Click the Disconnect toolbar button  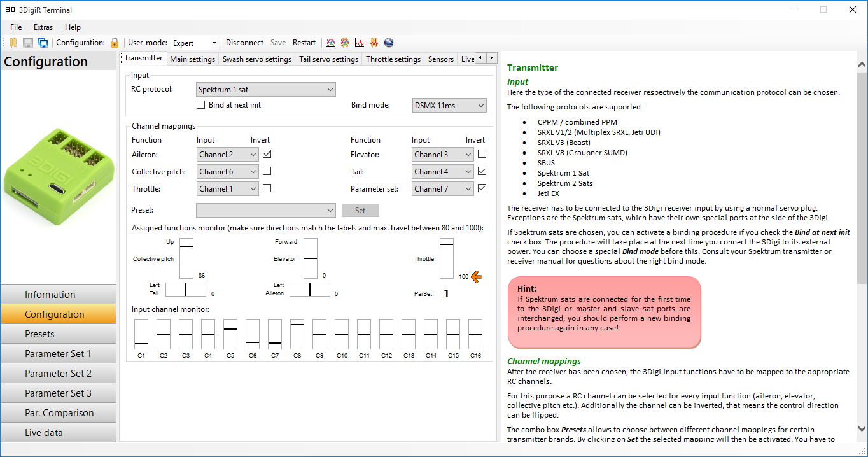click(244, 43)
